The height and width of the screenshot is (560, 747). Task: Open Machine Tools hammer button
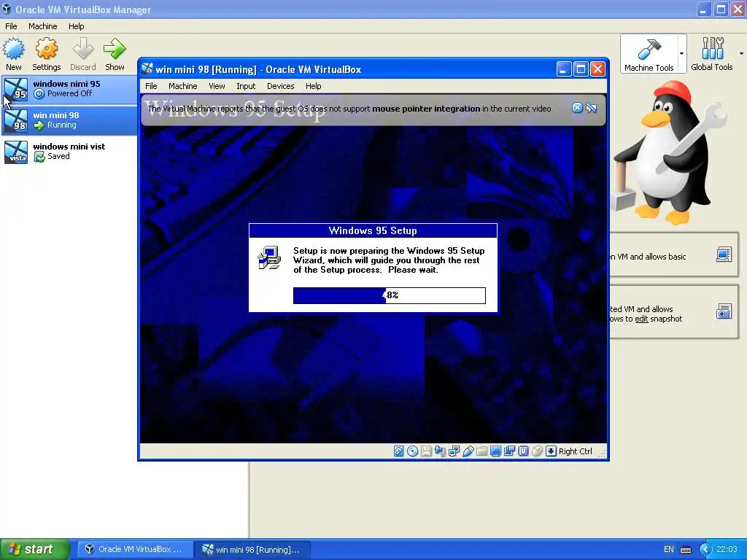pyautogui.click(x=649, y=53)
